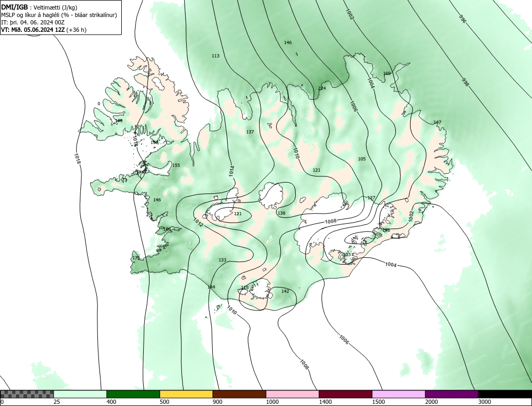Screen dimensions: 532x406
Task: Click the 155 value in west Iceland
Action: coord(176,165)
